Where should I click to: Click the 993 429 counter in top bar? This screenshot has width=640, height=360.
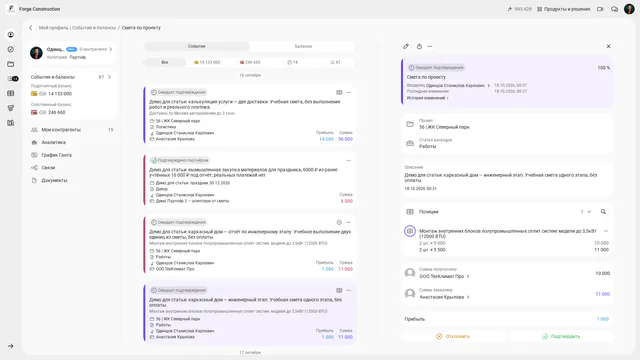pyautogui.click(x=519, y=9)
